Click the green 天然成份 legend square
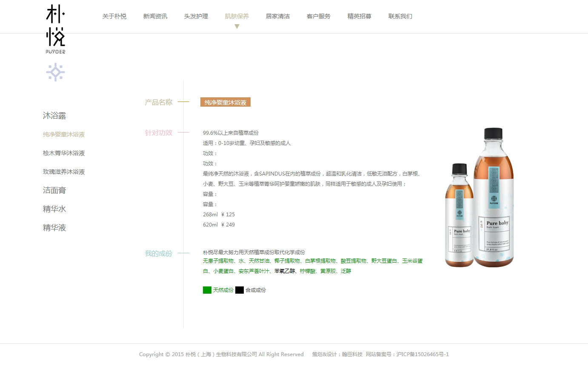The height and width of the screenshot is (371, 588). 207,290
